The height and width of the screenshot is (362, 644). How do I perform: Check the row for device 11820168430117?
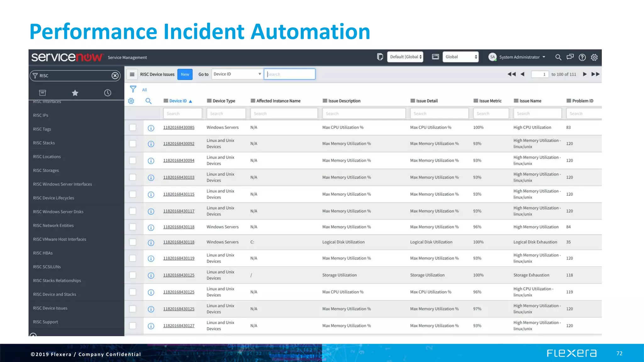point(133,211)
